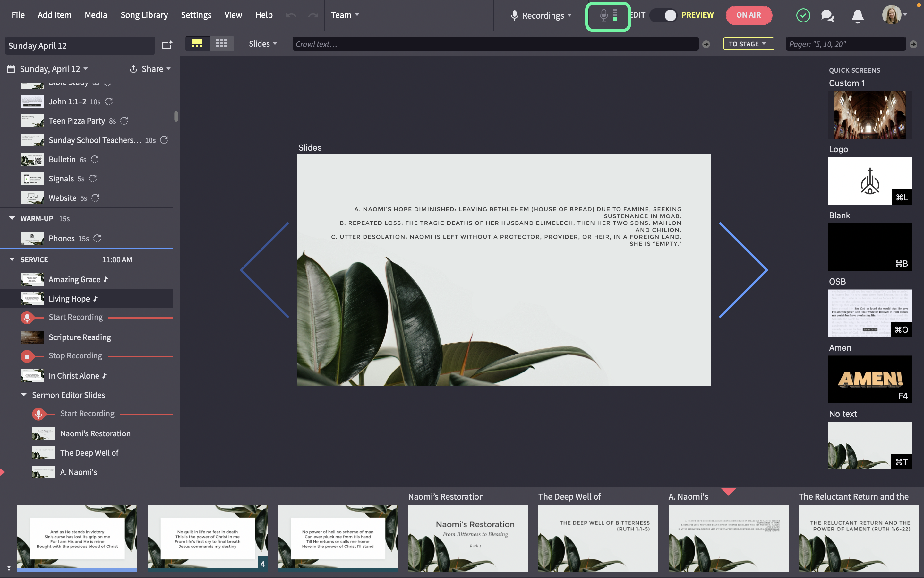Select Living Hope song item
Image resolution: width=924 pixels, height=578 pixels.
(x=86, y=299)
